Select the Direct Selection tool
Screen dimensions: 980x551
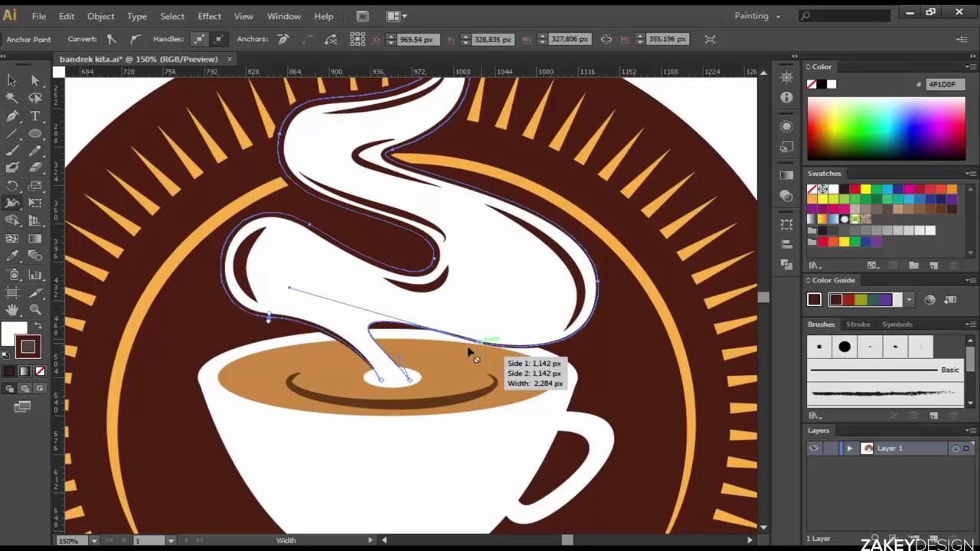pyautogui.click(x=35, y=80)
